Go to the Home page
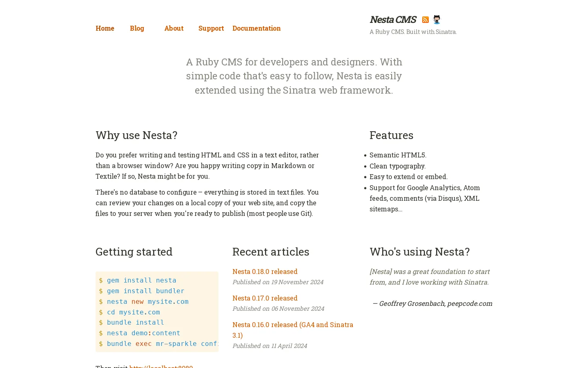This screenshot has width=588, height=368. coord(105,28)
